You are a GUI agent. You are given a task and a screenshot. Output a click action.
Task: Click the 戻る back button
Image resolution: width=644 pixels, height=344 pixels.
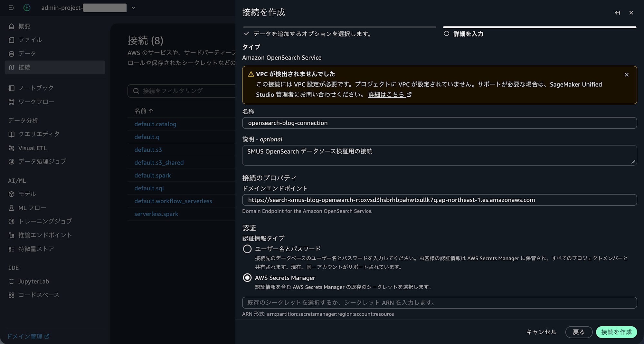click(x=579, y=332)
